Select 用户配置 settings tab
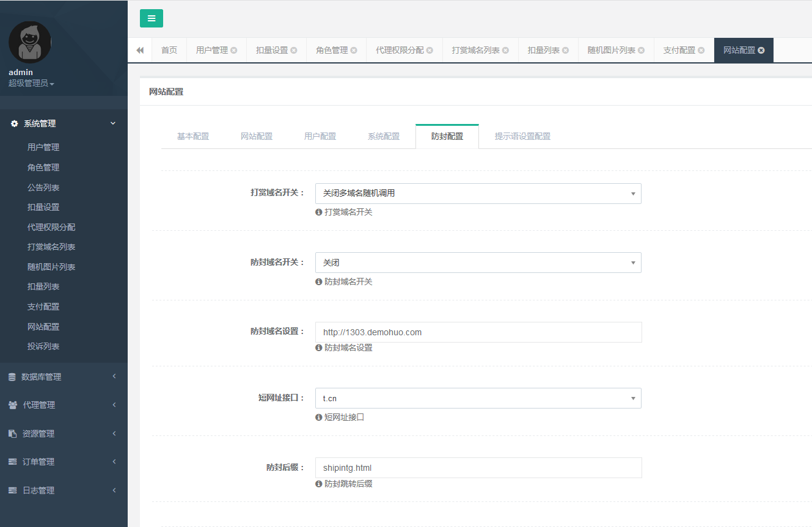Image resolution: width=812 pixels, height=527 pixels. (x=320, y=136)
